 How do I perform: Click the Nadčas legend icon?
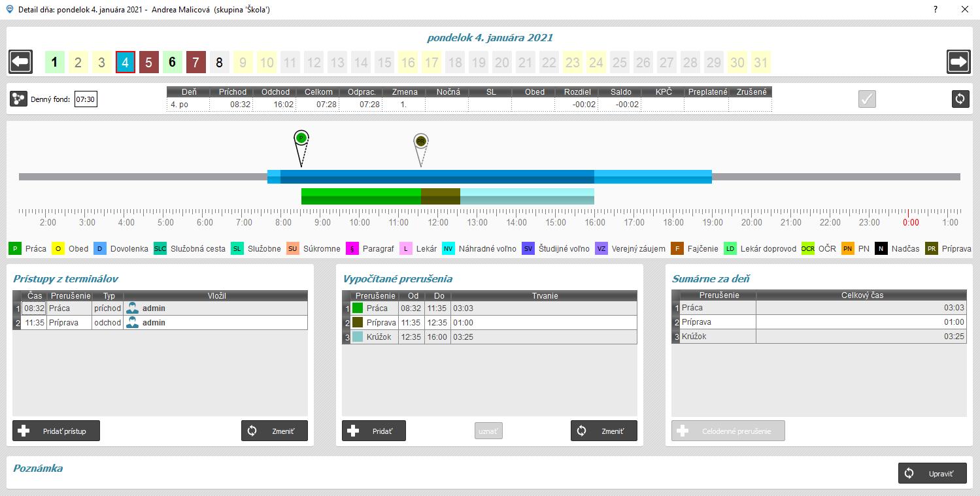(881, 249)
